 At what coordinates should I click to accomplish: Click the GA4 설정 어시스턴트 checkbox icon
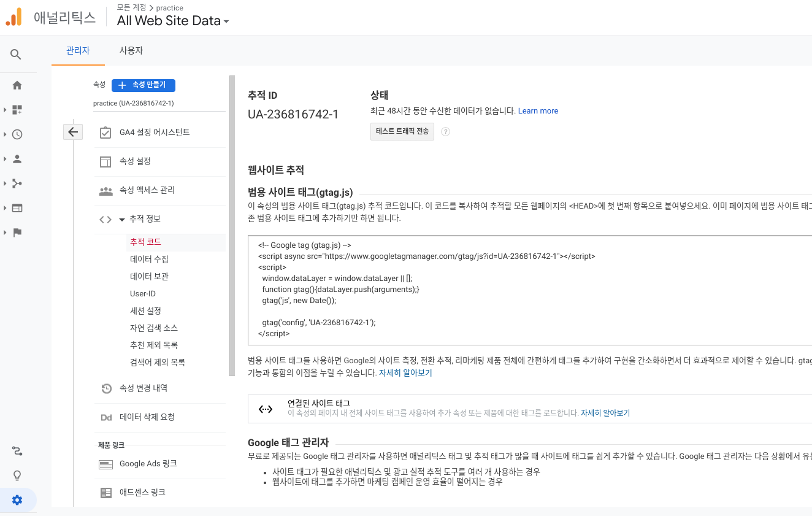click(x=105, y=133)
